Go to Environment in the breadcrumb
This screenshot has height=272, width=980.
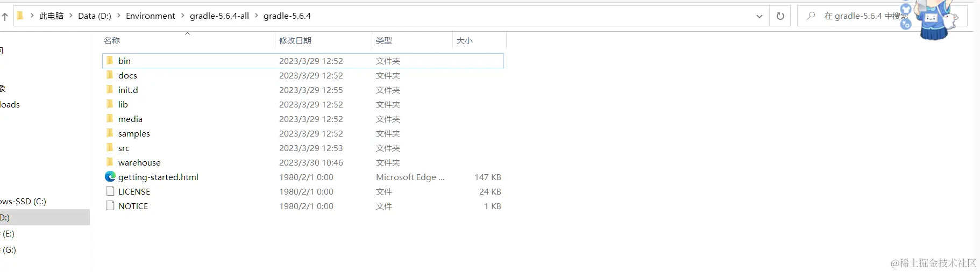[151, 16]
